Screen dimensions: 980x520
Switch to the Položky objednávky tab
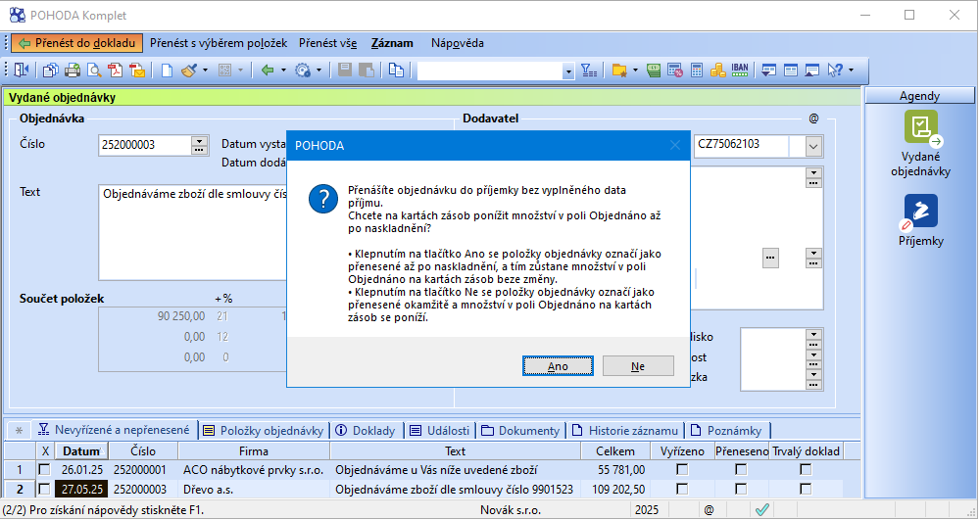(264, 430)
